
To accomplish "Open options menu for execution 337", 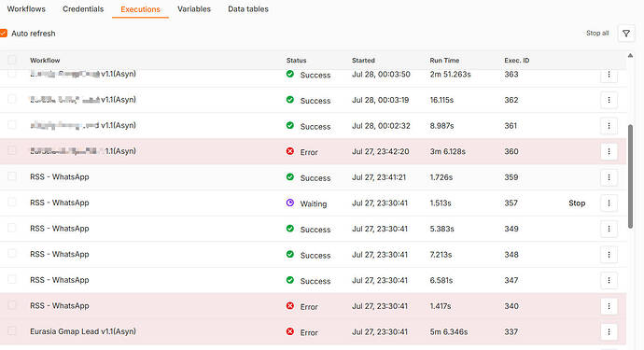I will [609, 331].
